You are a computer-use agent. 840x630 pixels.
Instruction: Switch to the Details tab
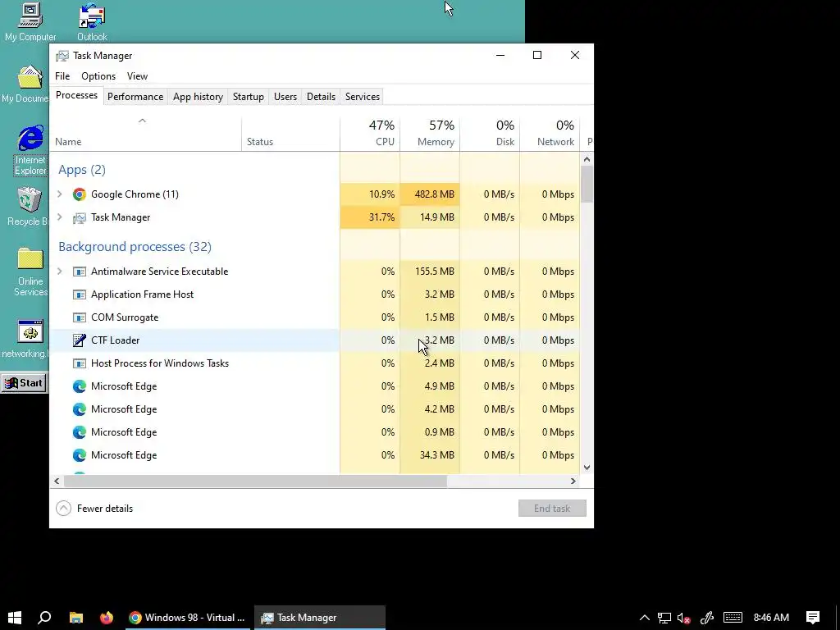321,97
